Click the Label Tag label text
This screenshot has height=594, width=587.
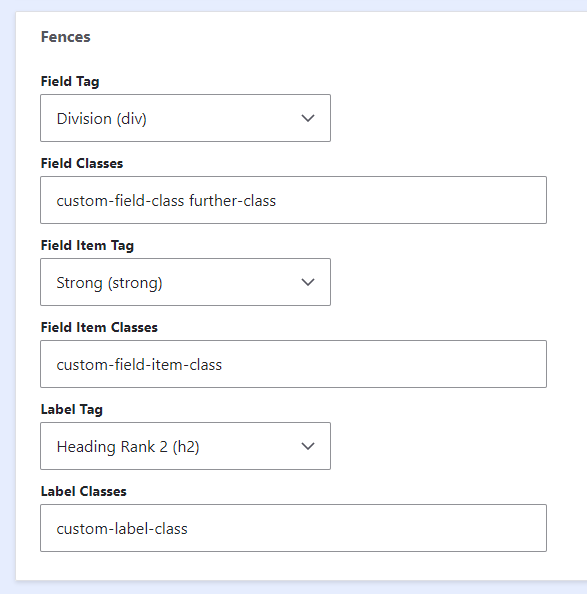pos(72,410)
